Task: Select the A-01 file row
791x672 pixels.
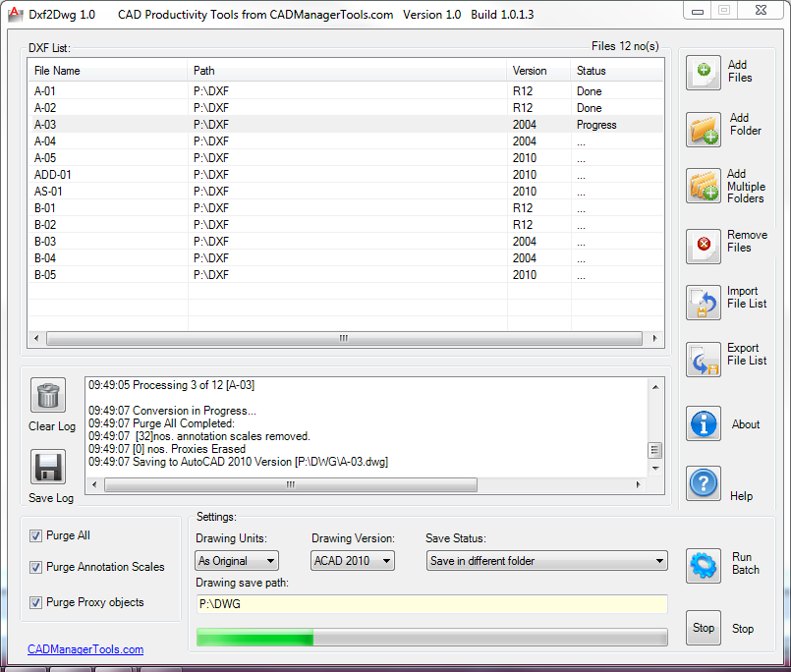Action: pos(346,91)
